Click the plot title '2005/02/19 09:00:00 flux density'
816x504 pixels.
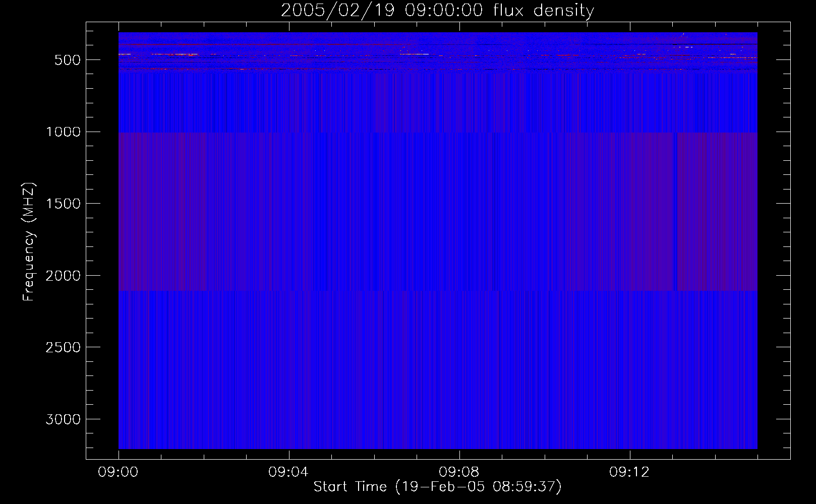pos(437,10)
